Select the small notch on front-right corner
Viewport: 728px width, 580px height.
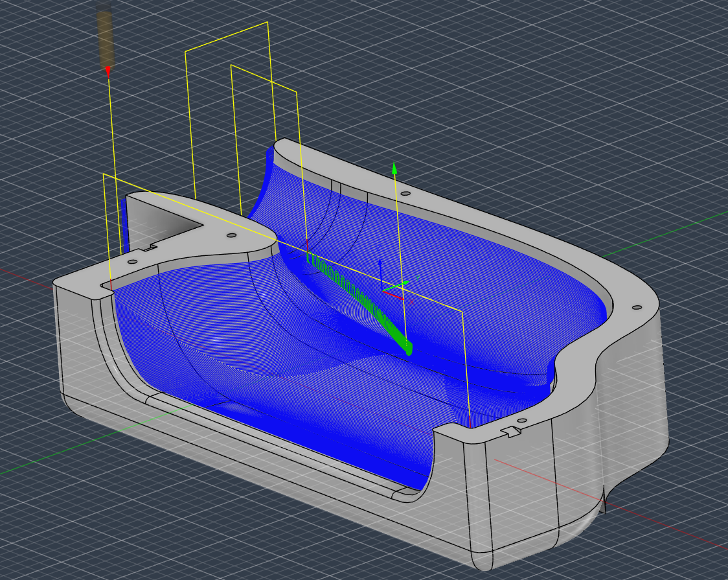point(511,432)
